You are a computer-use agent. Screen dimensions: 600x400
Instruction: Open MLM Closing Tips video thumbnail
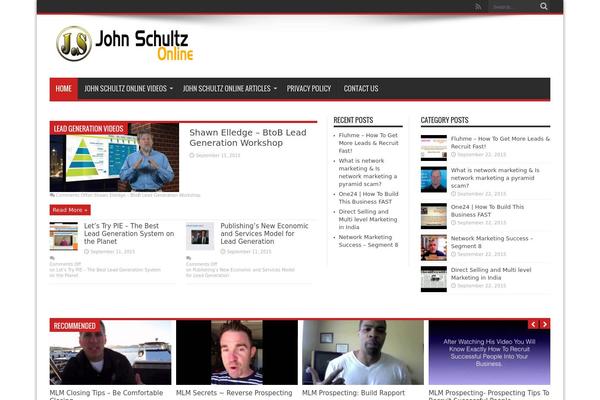111,352
